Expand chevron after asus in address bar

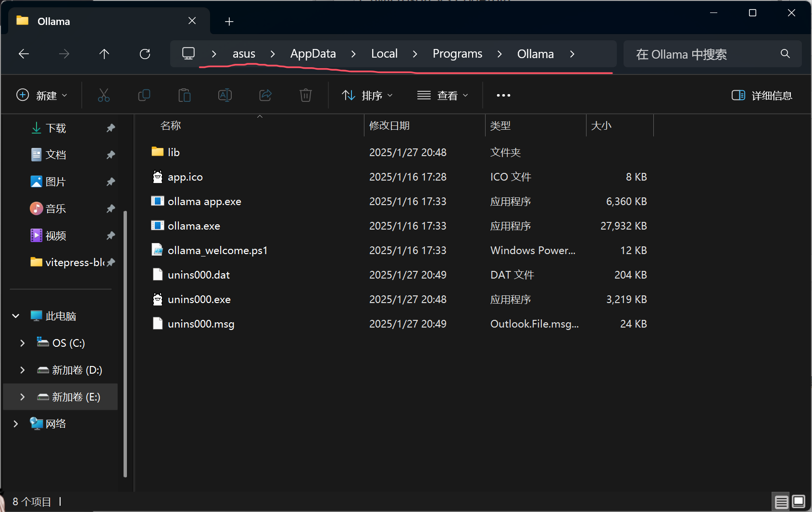coord(273,54)
